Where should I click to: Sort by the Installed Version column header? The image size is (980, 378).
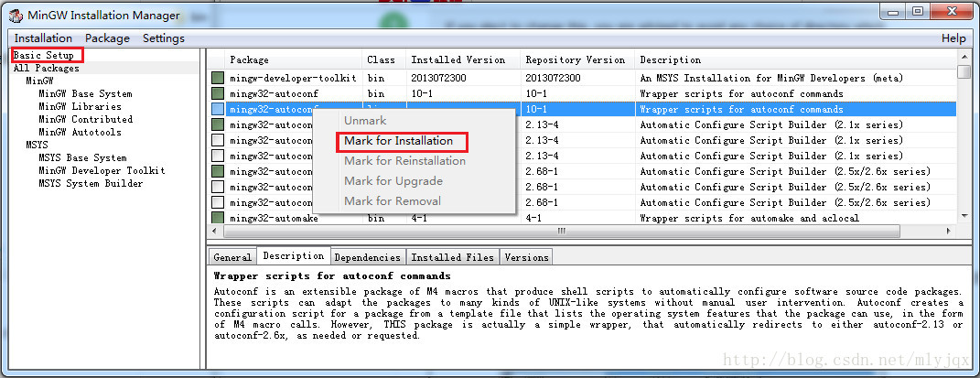[463, 60]
